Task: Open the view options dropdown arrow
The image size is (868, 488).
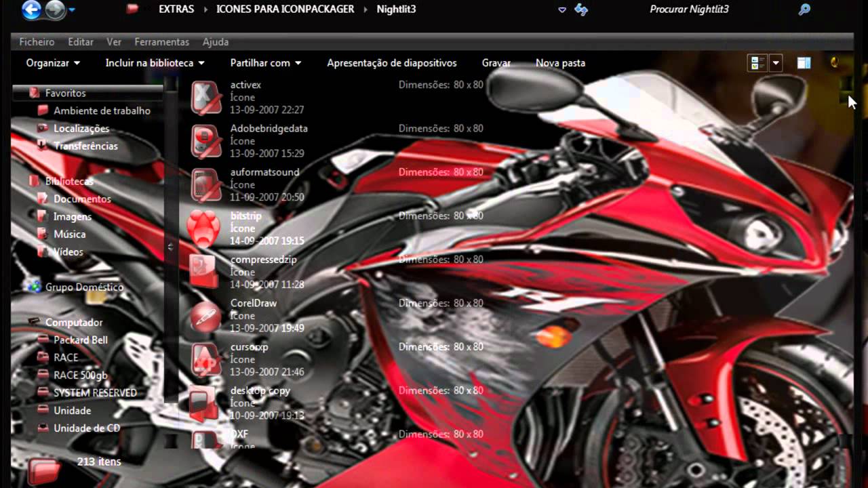Action: pos(776,63)
